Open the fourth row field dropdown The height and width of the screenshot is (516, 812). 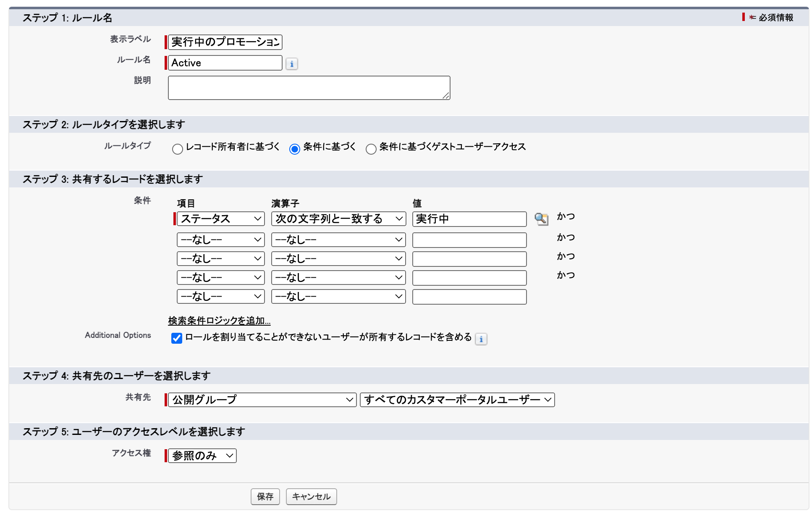[221, 278]
